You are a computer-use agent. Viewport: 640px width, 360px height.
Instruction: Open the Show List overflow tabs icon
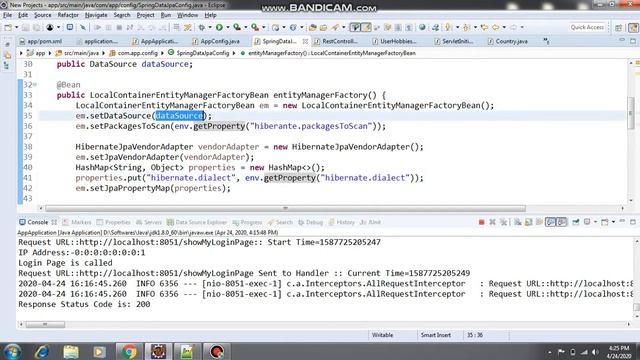coord(546,41)
